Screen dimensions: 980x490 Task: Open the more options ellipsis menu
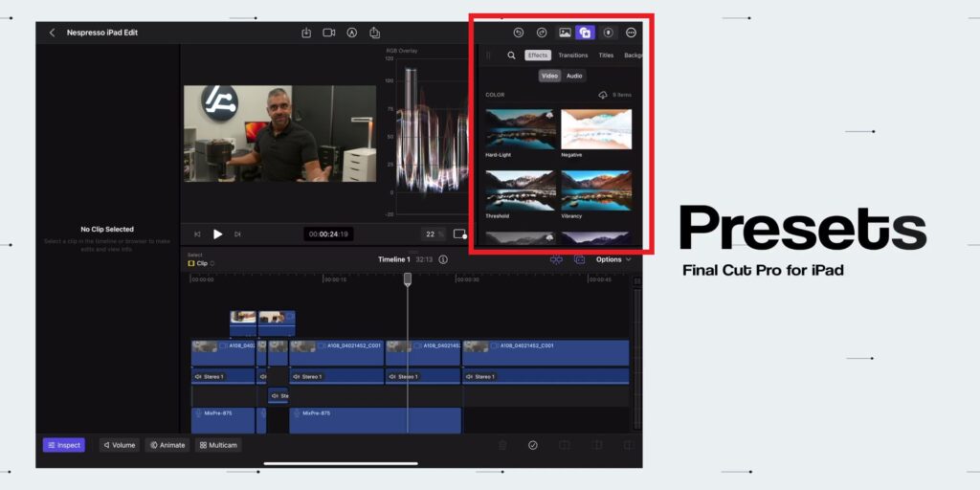[x=631, y=33]
